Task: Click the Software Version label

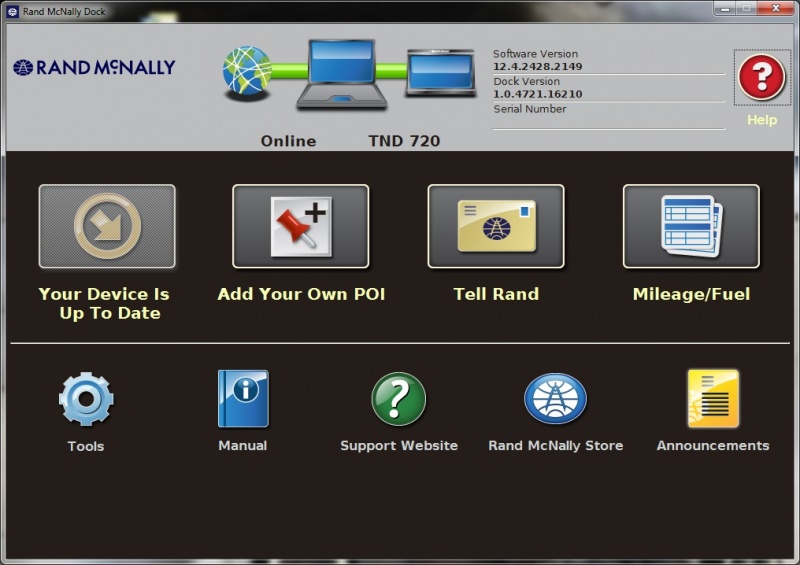Action: point(535,54)
